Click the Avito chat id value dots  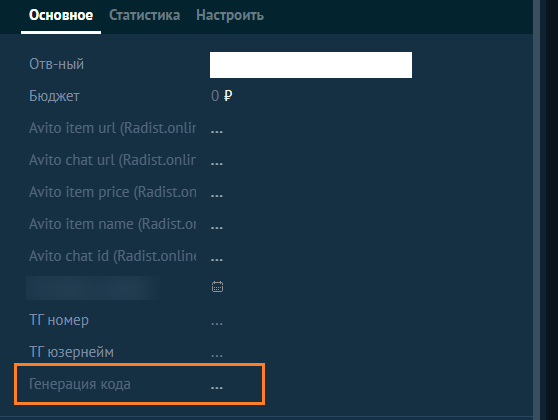click(x=217, y=259)
